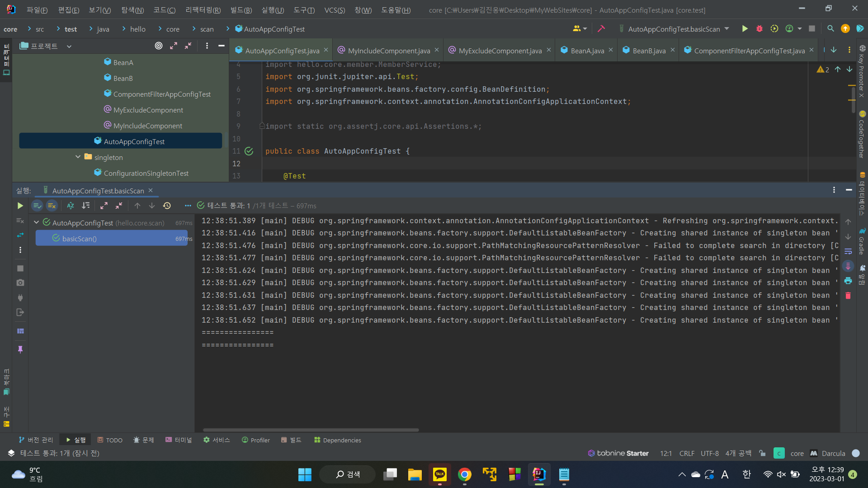
Task: Open more test toolbar actions ellipsis
Action: click(x=188, y=206)
